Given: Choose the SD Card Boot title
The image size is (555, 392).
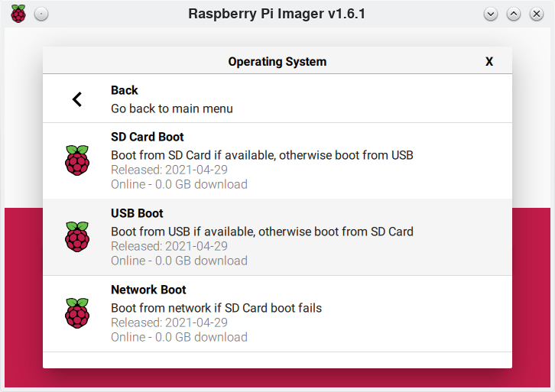Looking at the screenshot, I should [148, 137].
